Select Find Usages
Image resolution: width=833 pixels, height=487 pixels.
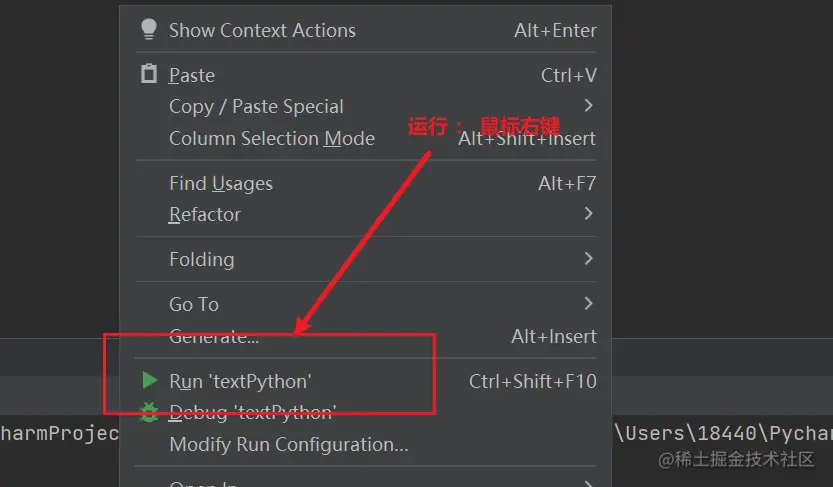pos(221,183)
